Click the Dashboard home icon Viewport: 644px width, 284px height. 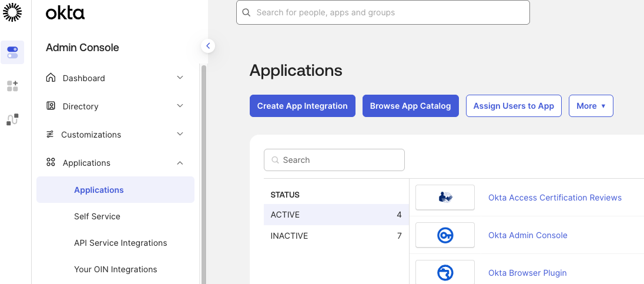pyautogui.click(x=51, y=78)
